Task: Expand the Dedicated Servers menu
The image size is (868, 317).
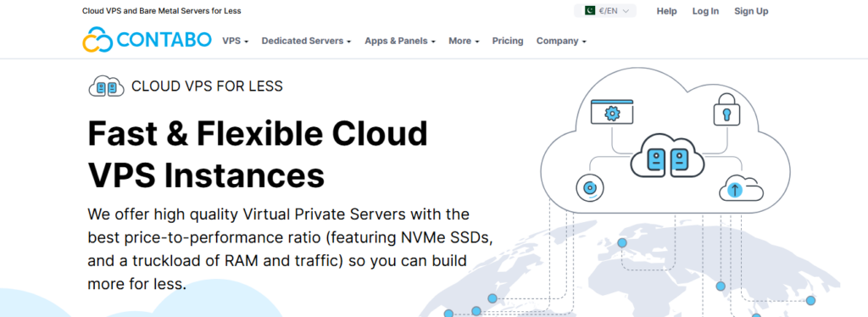Action: (306, 41)
